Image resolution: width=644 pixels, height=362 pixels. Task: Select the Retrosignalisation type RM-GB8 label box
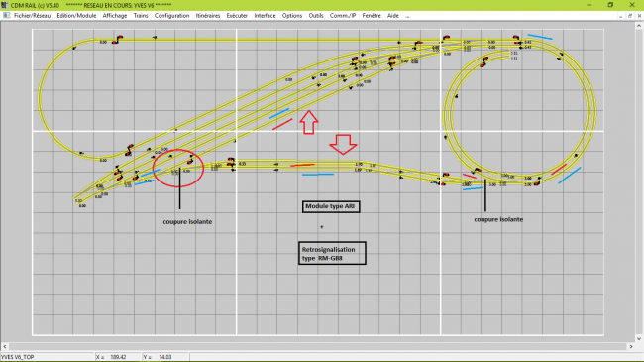pos(332,253)
